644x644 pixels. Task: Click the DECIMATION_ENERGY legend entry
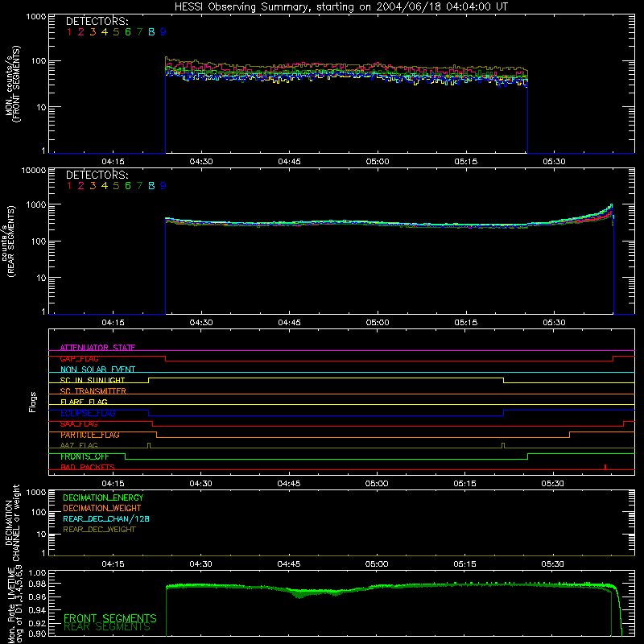(103, 497)
